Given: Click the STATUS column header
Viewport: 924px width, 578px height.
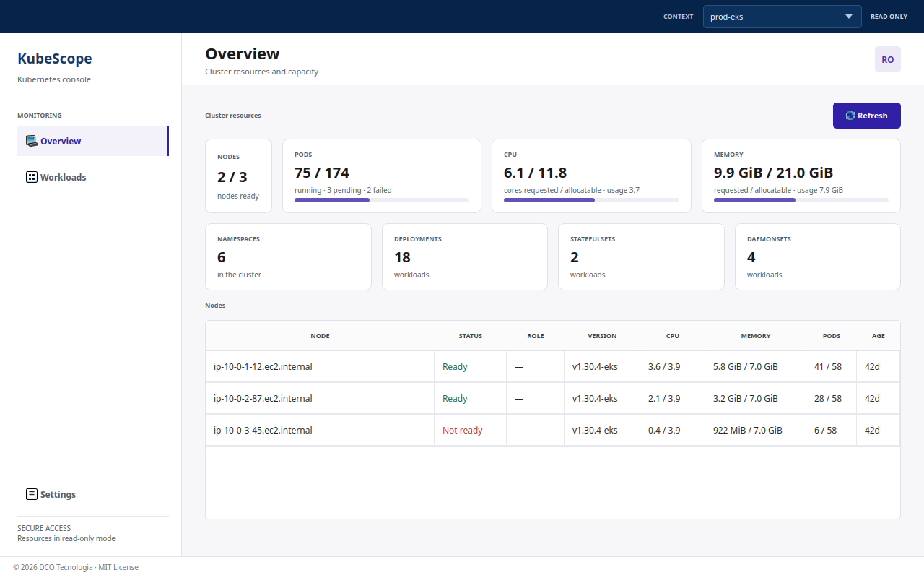Looking at the screenshot, I should (x=471, y=336).
